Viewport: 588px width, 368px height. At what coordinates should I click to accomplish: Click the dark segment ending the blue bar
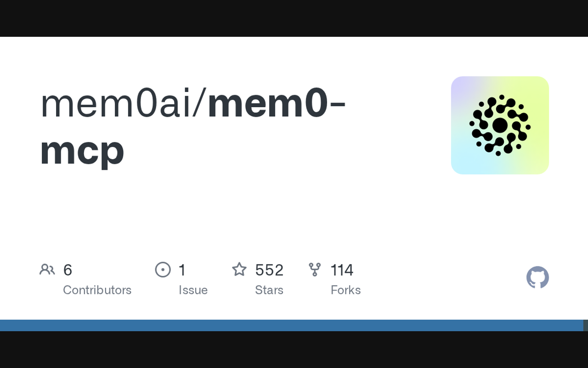coord(586,325)
